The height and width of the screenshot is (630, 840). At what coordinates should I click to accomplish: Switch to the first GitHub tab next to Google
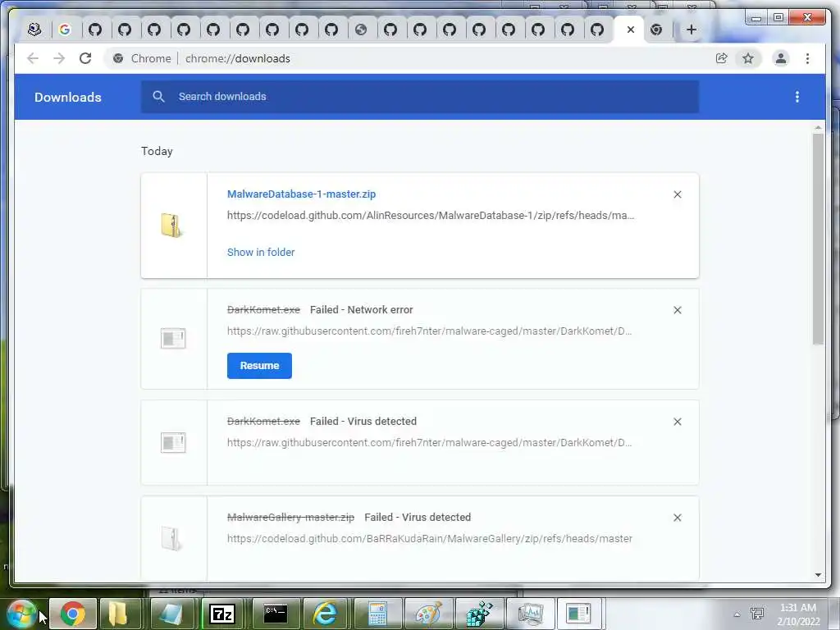95,30
